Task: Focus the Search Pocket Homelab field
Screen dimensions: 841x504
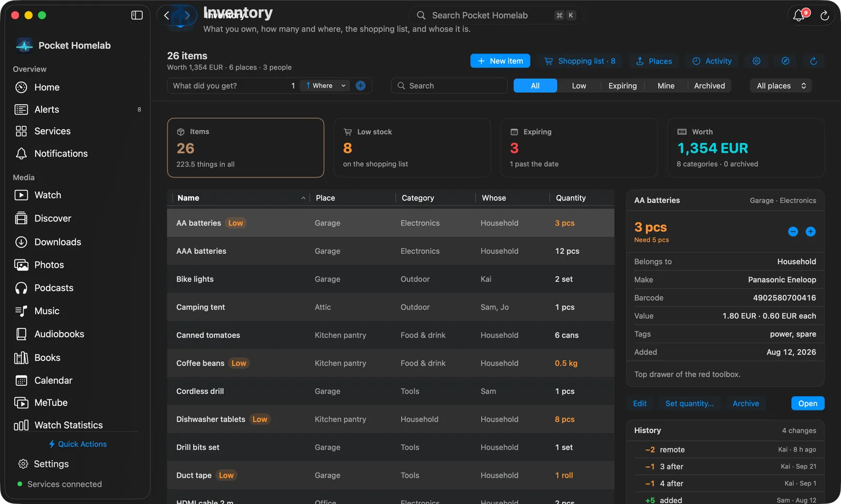Action: pyautogui.click(x=496, y=15)
